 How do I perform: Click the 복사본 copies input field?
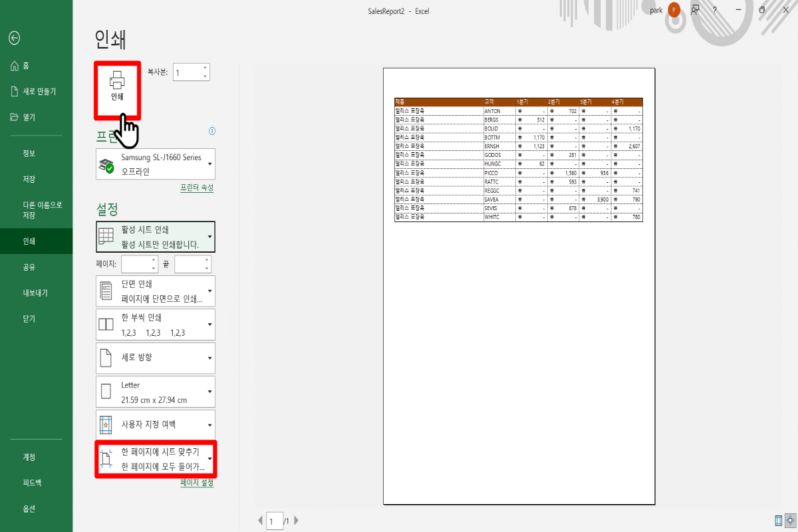pyautogui.click(x=187, y=72)
